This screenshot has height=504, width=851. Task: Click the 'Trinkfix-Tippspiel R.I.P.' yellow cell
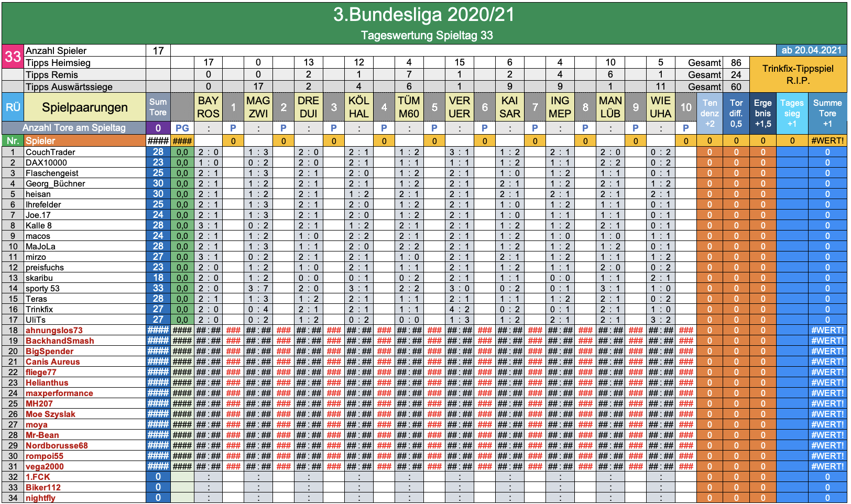pos(798,74)
